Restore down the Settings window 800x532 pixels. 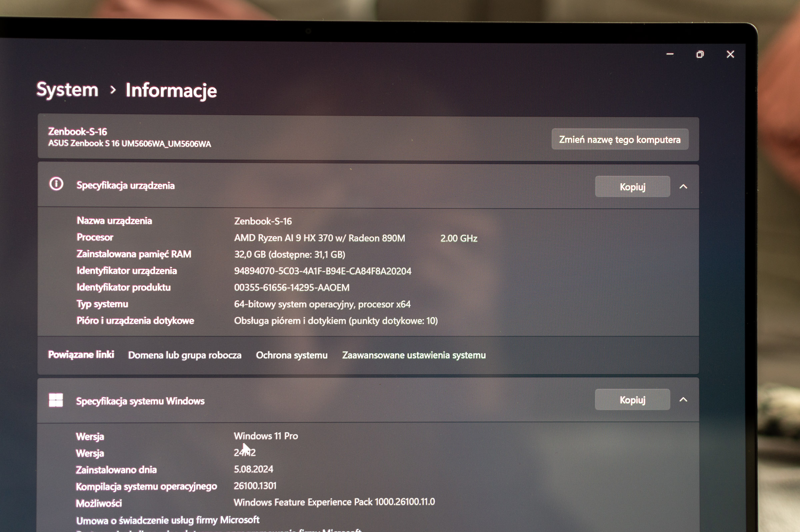click(x=700, y=54)
